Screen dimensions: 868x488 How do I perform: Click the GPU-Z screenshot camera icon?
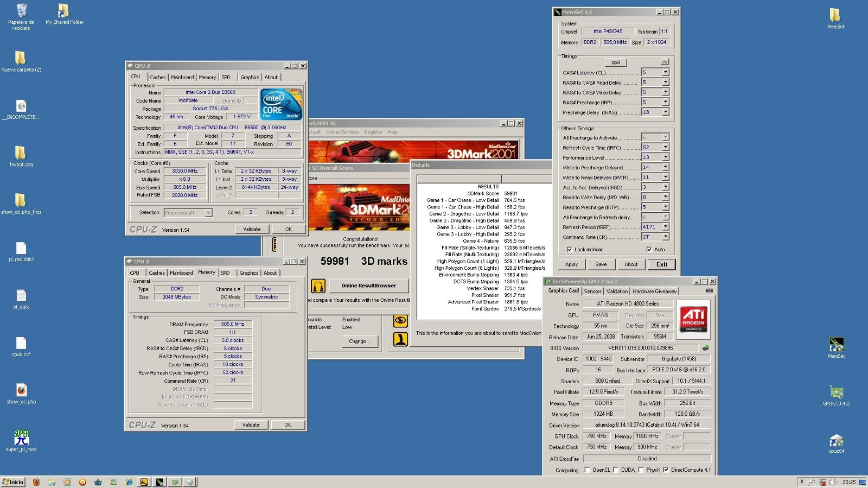(x=709, y=291)
